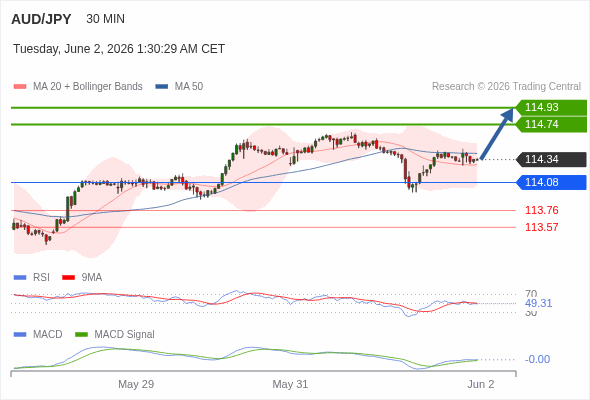The width and height of the screenshot is (590, 400).
Task: Select the May 29 date axis label
Action: tap(136, 384)
